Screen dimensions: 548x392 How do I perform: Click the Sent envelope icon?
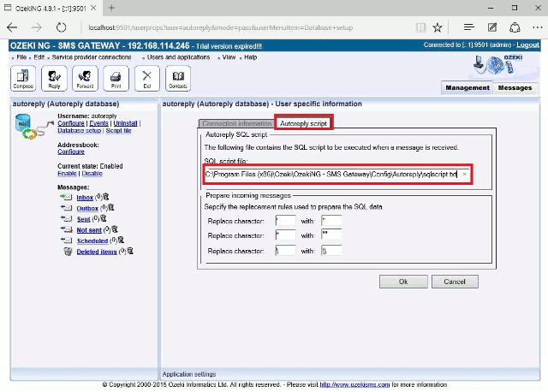click(x=66, y=219)
